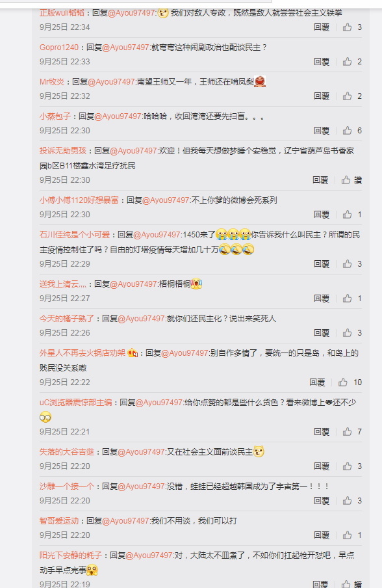Reply to 送我上清云's comment
Viewport: 382px width, 588px height.
(x=322, y=299)
